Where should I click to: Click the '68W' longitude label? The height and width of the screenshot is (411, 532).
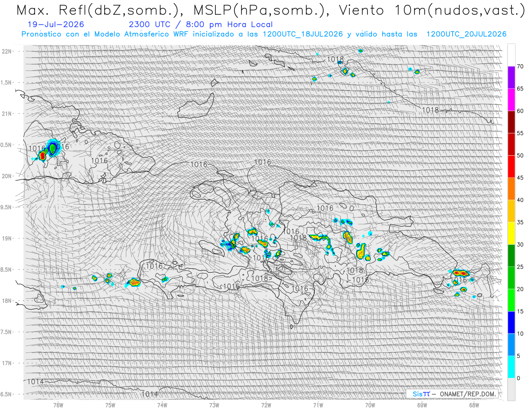point(474,405)
